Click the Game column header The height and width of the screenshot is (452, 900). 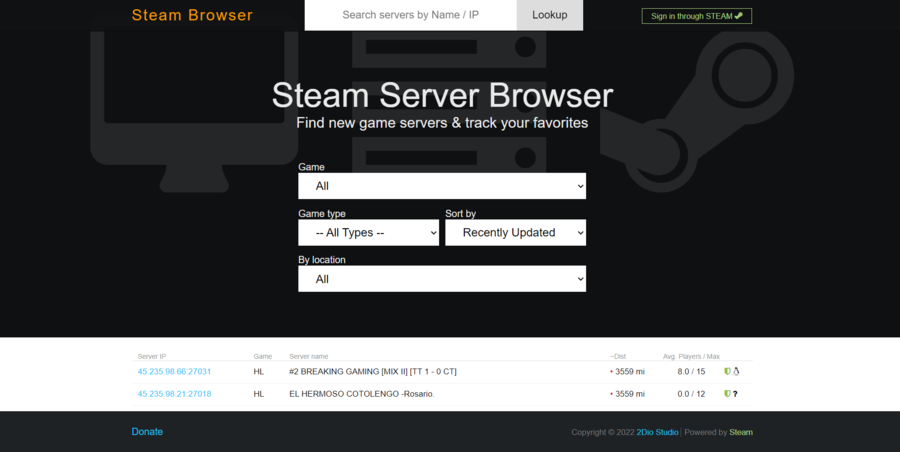[x=263, y=357]
